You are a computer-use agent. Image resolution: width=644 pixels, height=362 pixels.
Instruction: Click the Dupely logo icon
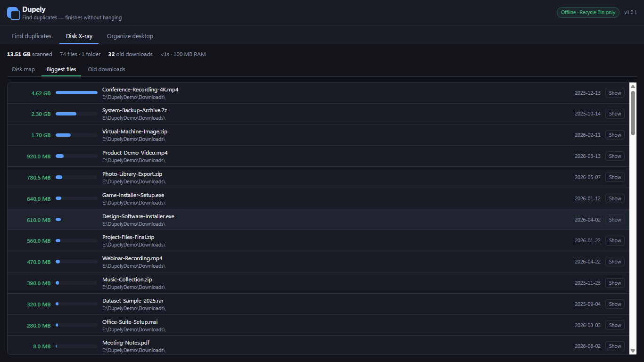[x=13, y=13]
